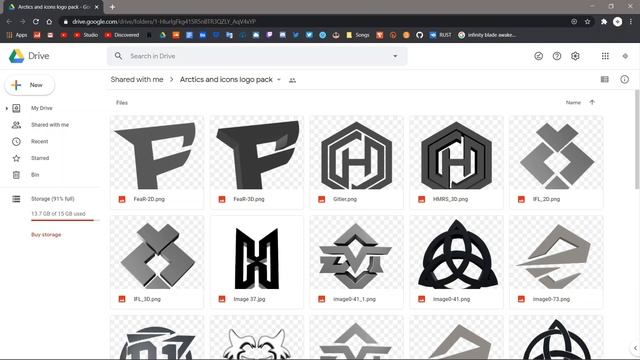
Task: Click the shared people icon beside folder name
Action: tap(292, 80)
